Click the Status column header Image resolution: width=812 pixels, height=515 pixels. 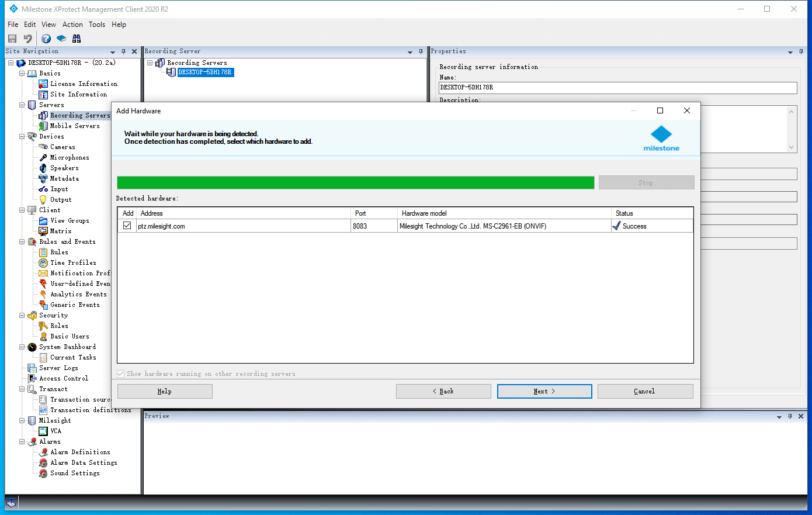click(x=653, y=213)
